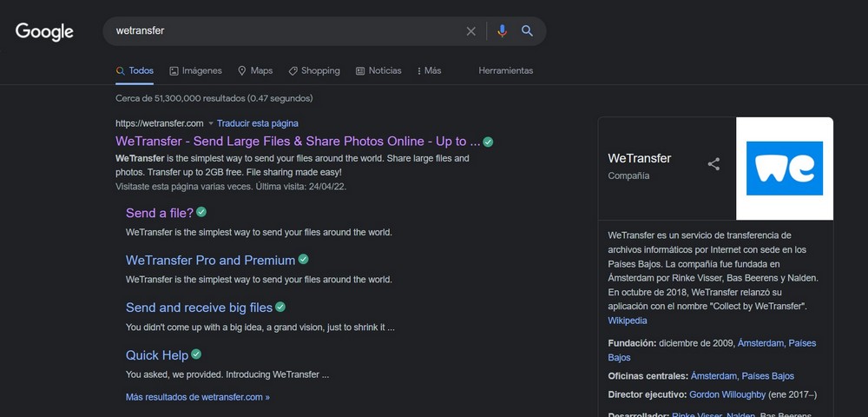Clear the search box with X icon
868x417 pixels.
[x=471, y=31]
